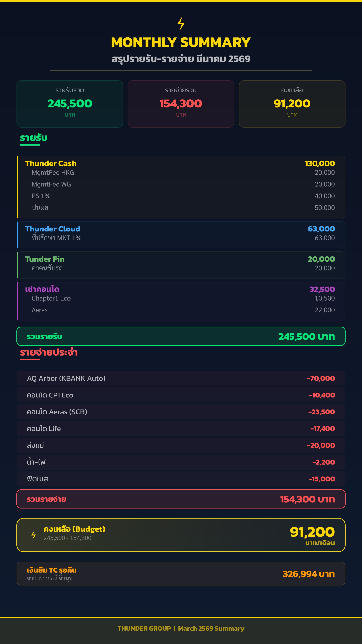Click the THUNDER GROUP footer text
This screenshot has width=362, height=644.
coord(144,629)
